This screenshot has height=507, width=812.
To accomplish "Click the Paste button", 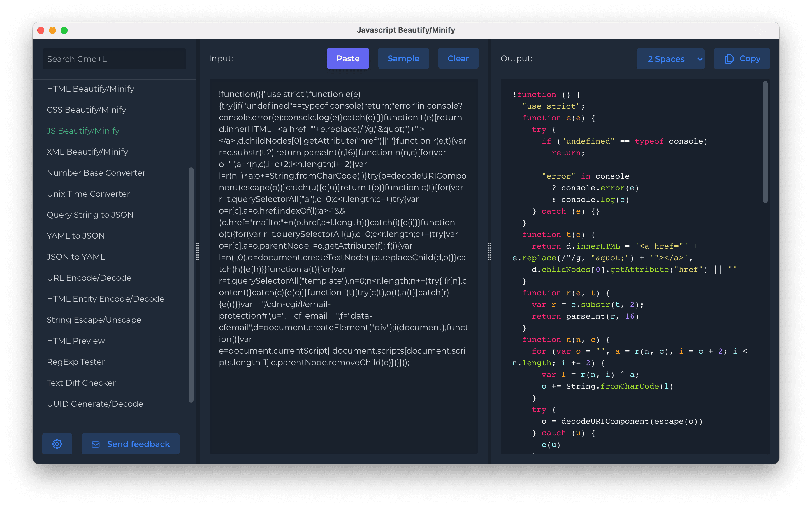I will 348,58.
